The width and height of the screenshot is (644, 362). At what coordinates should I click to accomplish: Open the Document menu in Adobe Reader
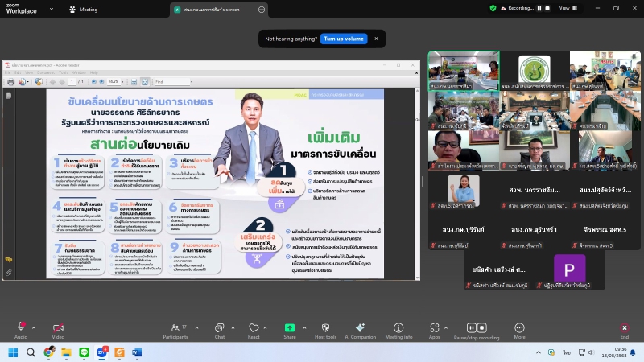pyautogui.click(x=46, y=72)
